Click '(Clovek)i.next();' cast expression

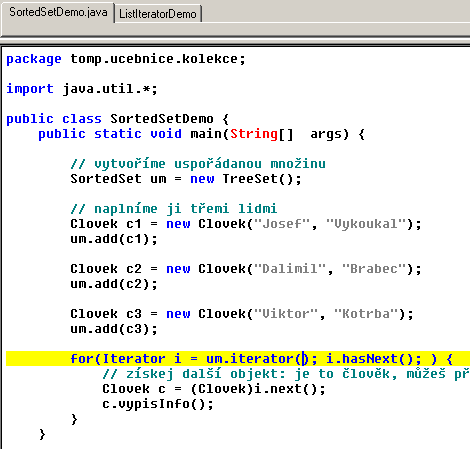pyautogui.click(x=258, y=389)
